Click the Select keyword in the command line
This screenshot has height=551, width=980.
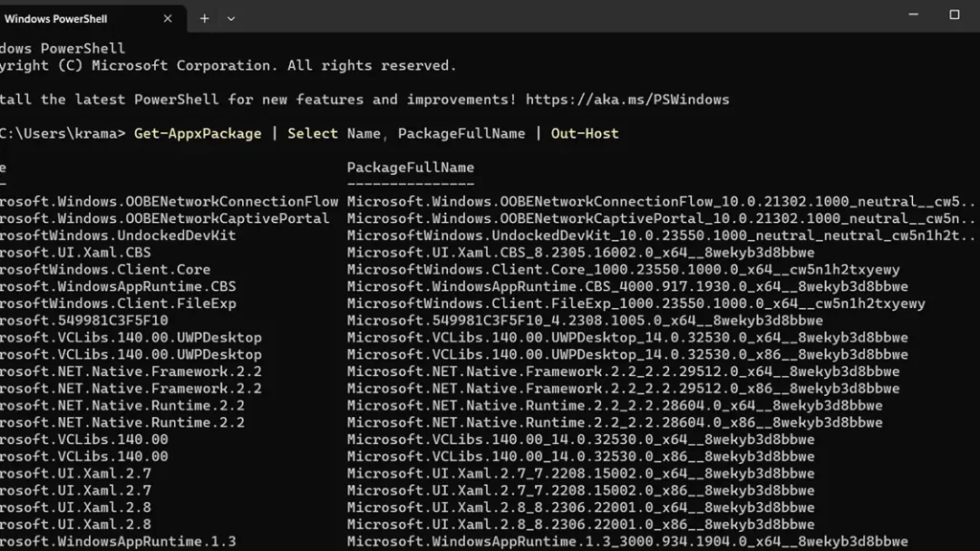tap(313, 133)
